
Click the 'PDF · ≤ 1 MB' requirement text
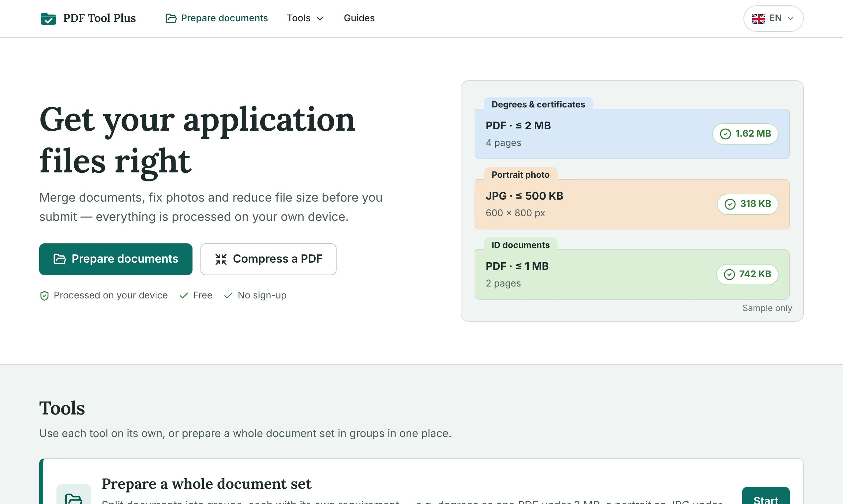tap(517, 266)
